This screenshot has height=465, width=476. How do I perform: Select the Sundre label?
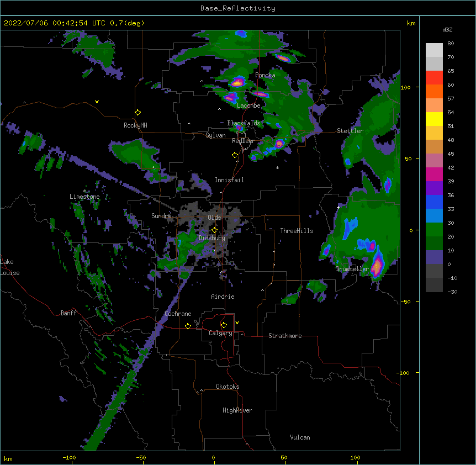161,216
